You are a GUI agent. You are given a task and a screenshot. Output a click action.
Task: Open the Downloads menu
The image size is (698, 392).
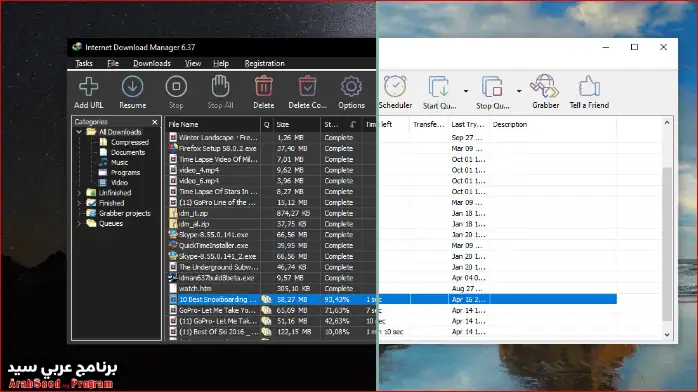click(x=152, y=63)
